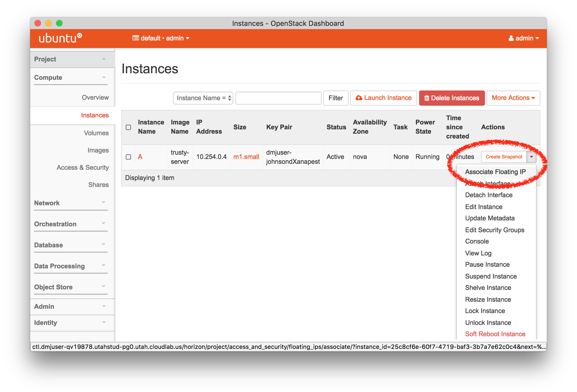Click the Filter button icon
This screenshot has height=392, width=577.
tap(335, 98)
